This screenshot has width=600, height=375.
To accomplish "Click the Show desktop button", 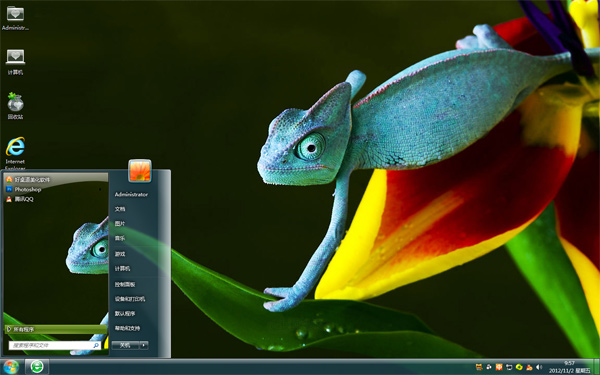I will (596, 367).
